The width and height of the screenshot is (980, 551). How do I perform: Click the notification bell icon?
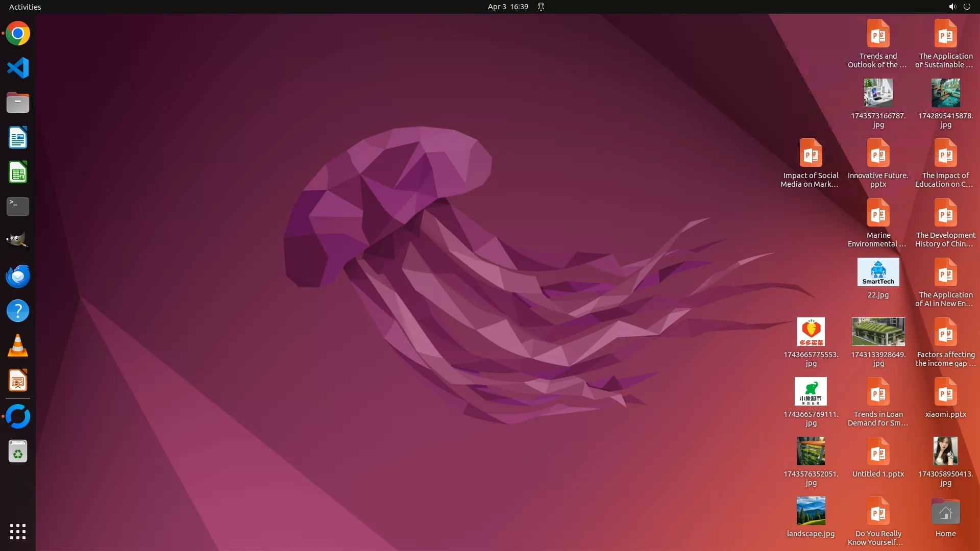(541, 7)
